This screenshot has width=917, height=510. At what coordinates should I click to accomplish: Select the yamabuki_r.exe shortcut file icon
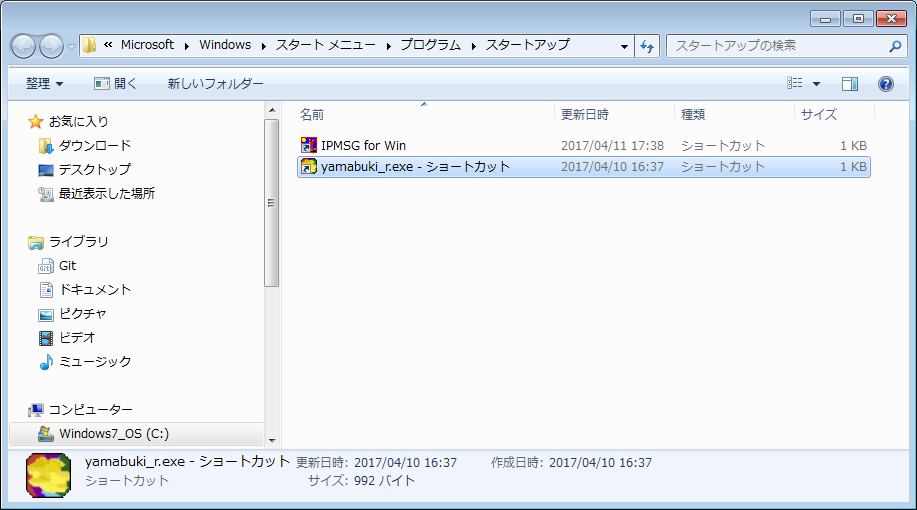tap(310, 167)
